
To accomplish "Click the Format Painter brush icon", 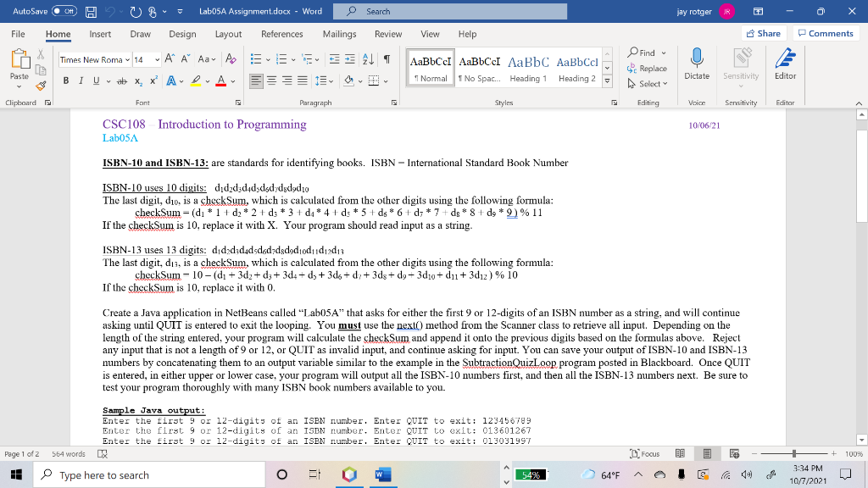I will pos(41,86).
